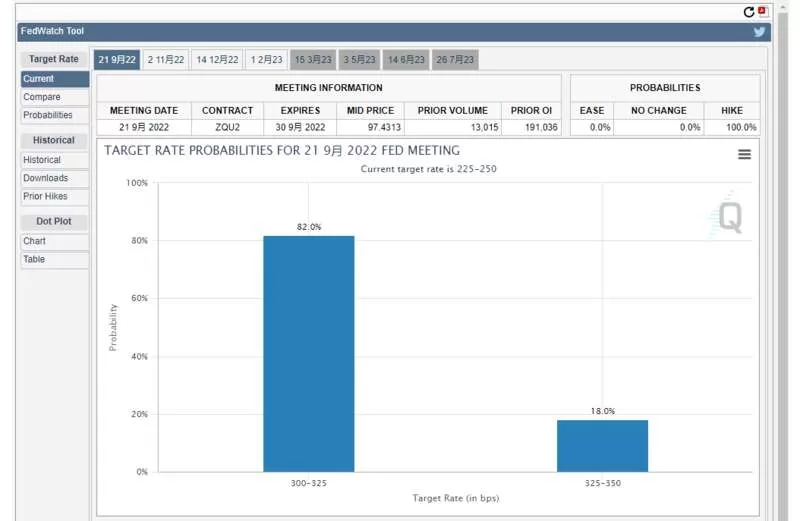The height and width of the screenshot is (521, 800).
Task: Open the Downloads sidebar link
Action: click(x=55, y=178)
